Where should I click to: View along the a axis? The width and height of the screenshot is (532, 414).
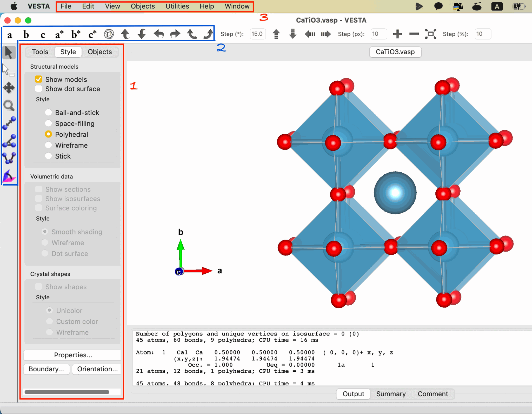click(x=10, y=35)
